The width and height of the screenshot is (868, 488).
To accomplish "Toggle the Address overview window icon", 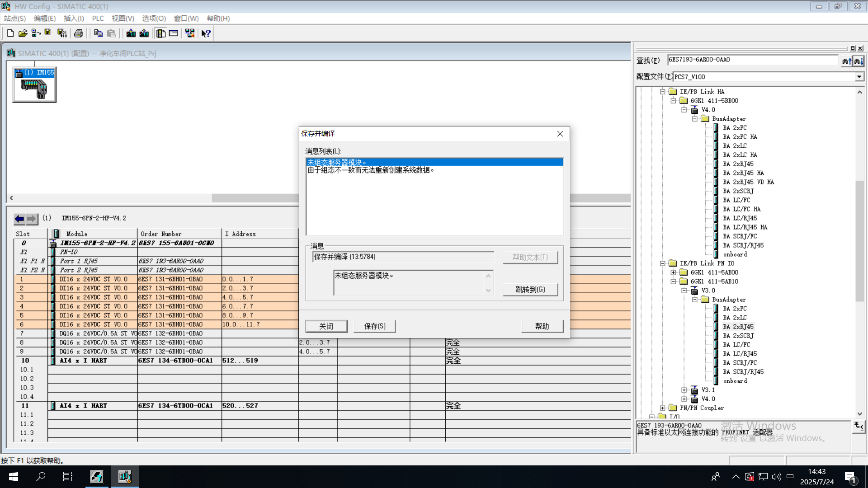I will (174, 33).
